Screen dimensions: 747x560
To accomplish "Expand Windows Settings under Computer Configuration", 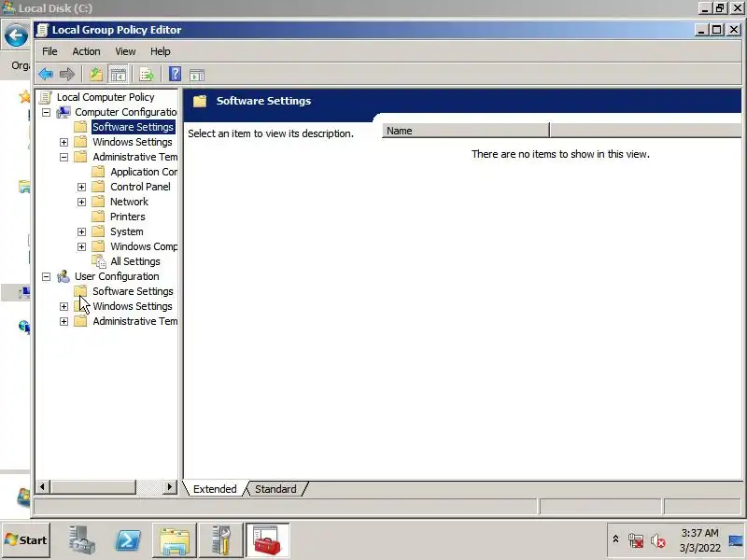I will (63, 143).
